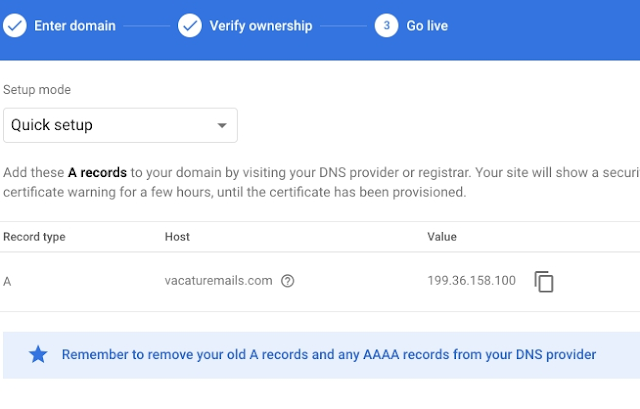Click the step 3 circle icon
This screenshot has height=409, width=640.
(386, 25)
